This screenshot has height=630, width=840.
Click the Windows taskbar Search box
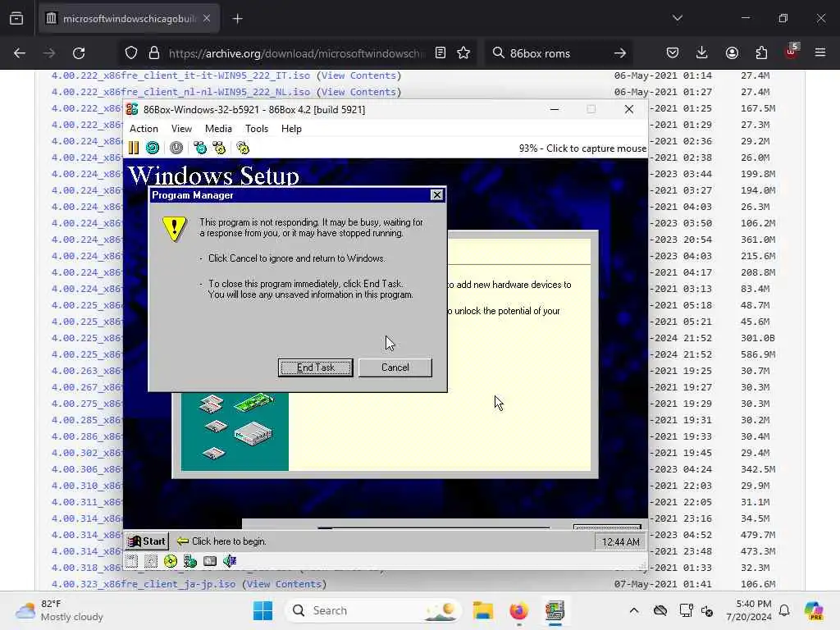click(373, 610)
